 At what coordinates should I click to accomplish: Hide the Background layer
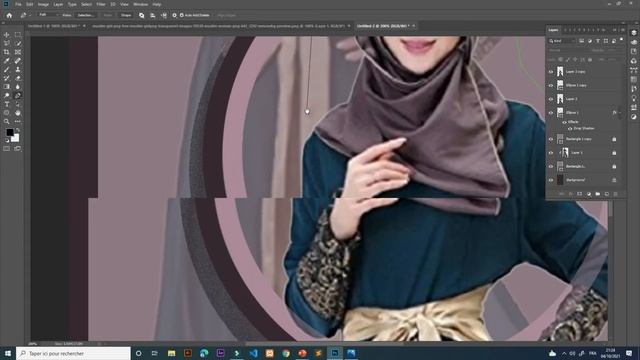551,180
